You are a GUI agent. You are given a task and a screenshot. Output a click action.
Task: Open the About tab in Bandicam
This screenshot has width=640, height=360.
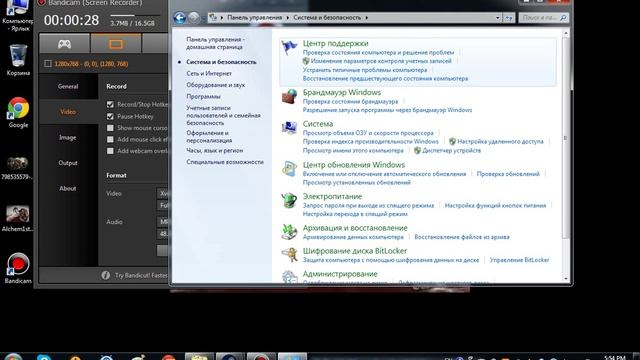pyautogui.click(x=68, y=189)
